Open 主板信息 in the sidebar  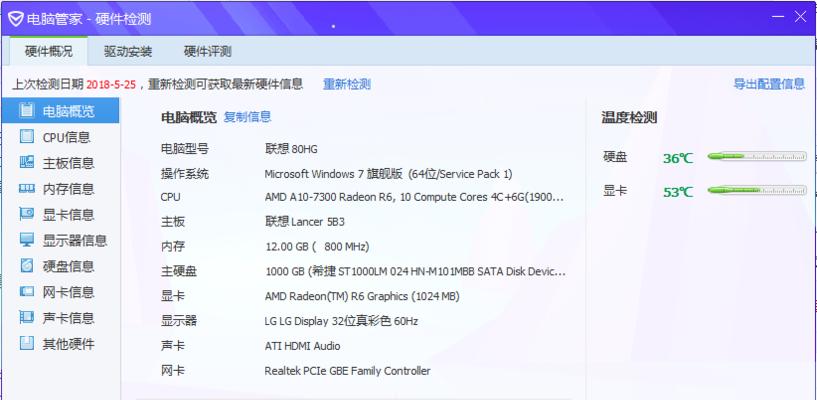click(60, 162)
